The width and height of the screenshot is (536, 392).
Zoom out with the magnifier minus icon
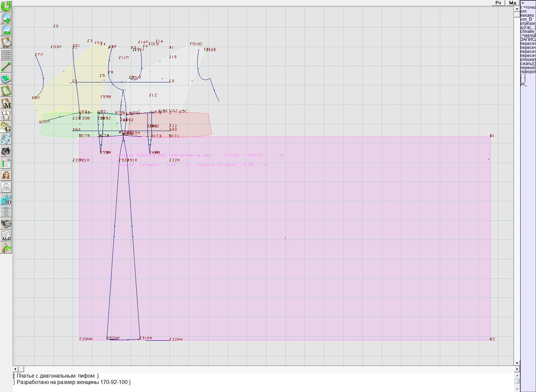pyautogui.click(x=6, y=30)
